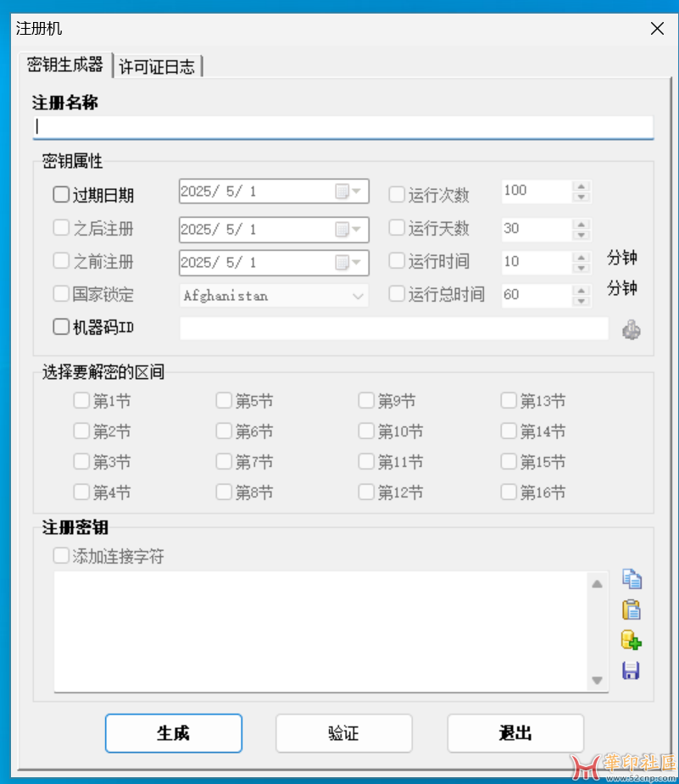The height and width of the screenshot is (784, 679).
Task: Increase 运行次数 value with up arrow
Action: [x=581, y=186]
